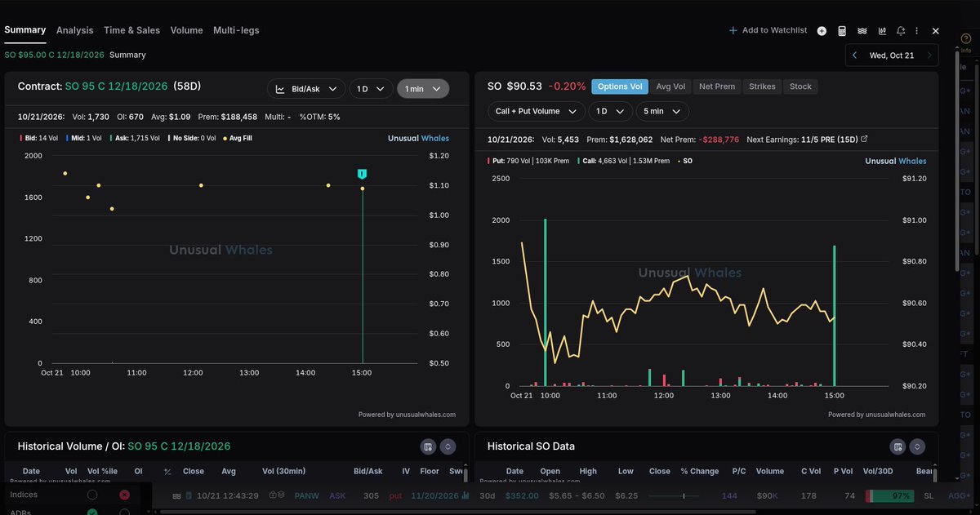Click the PANW ticker in flow row
This screenshot has width=980, height=515.
[306, 495]
